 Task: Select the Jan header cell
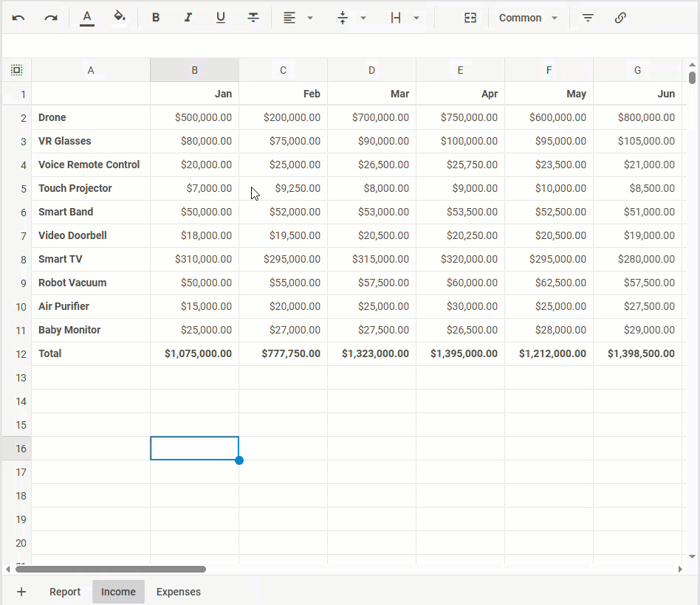point(194,94)
